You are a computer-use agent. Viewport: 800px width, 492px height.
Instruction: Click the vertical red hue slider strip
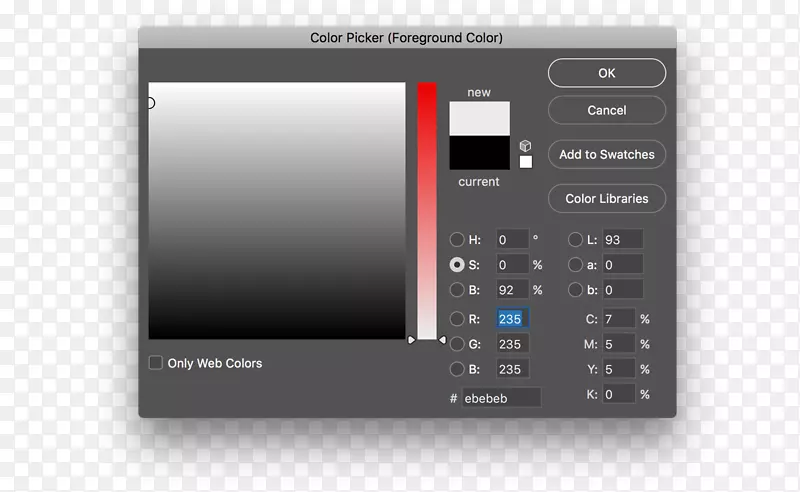pos(427,210)
